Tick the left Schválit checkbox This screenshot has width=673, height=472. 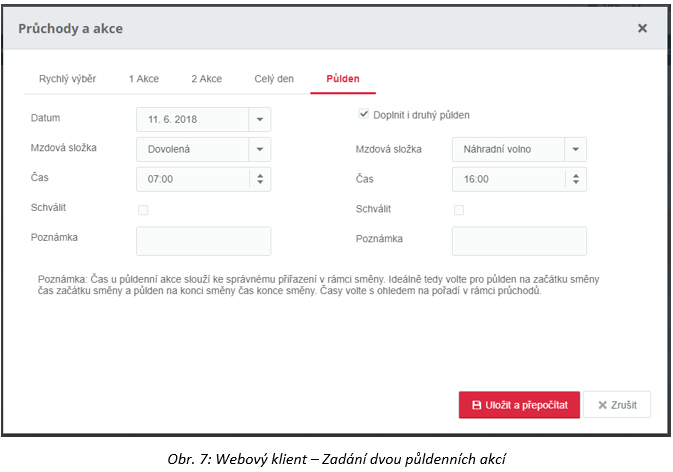click(x=143, y=210)
